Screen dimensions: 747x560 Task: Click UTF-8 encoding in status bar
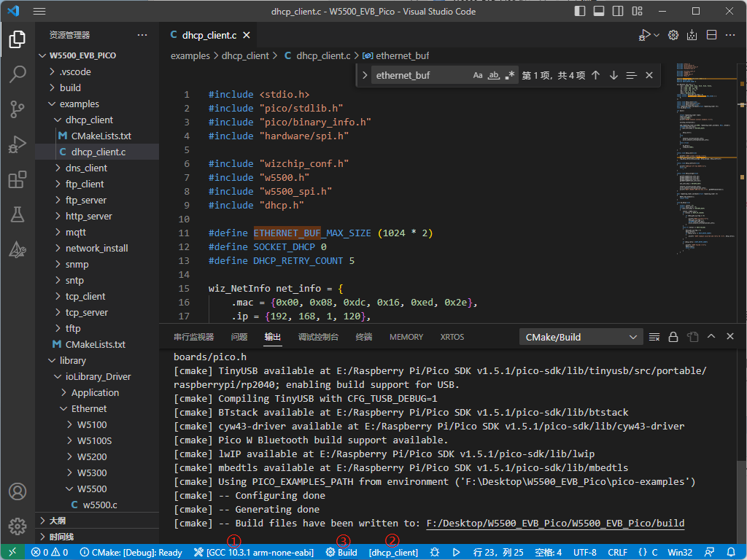(584, 553)
